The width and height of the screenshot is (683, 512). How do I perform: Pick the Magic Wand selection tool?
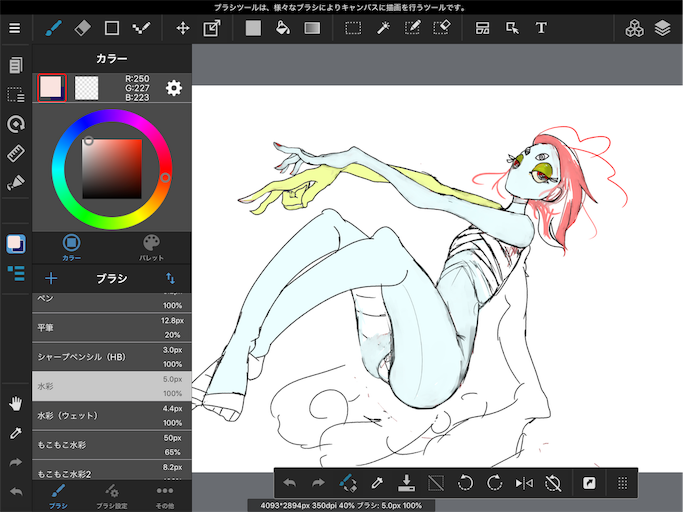click(x=383, y=28)
